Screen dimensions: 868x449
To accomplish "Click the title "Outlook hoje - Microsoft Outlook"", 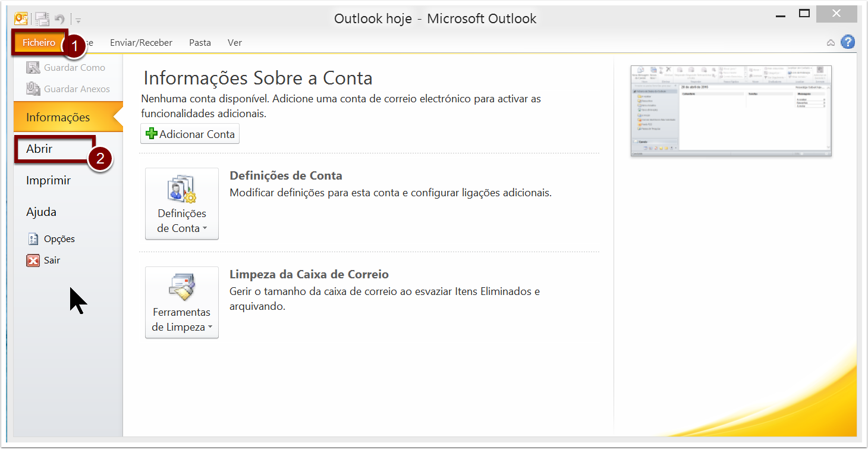I will tap(435, 19).
